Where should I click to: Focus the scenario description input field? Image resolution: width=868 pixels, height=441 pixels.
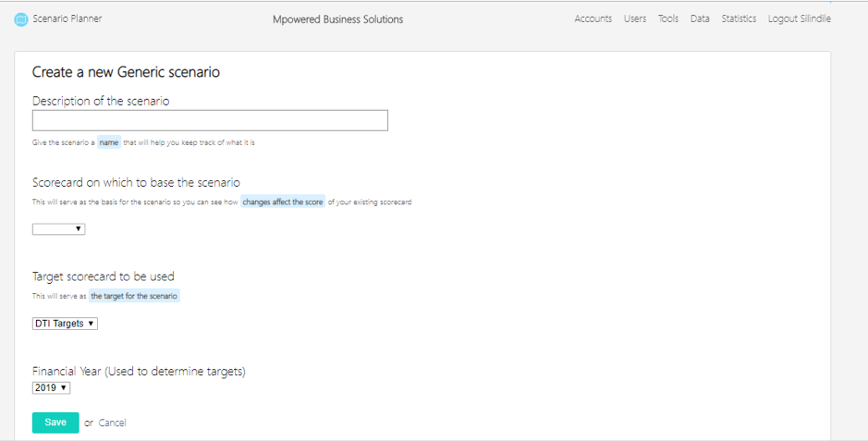tap(210, 120)
